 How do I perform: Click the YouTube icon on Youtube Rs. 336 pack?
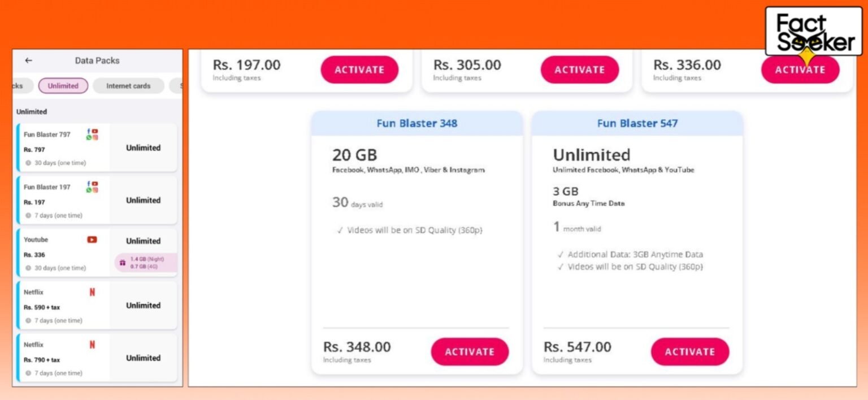point(92,239)
